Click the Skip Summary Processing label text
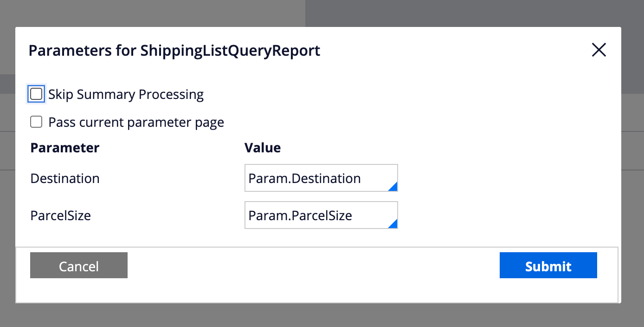The image size is (644, 327). pyautogui.click(x=126, y=95)
